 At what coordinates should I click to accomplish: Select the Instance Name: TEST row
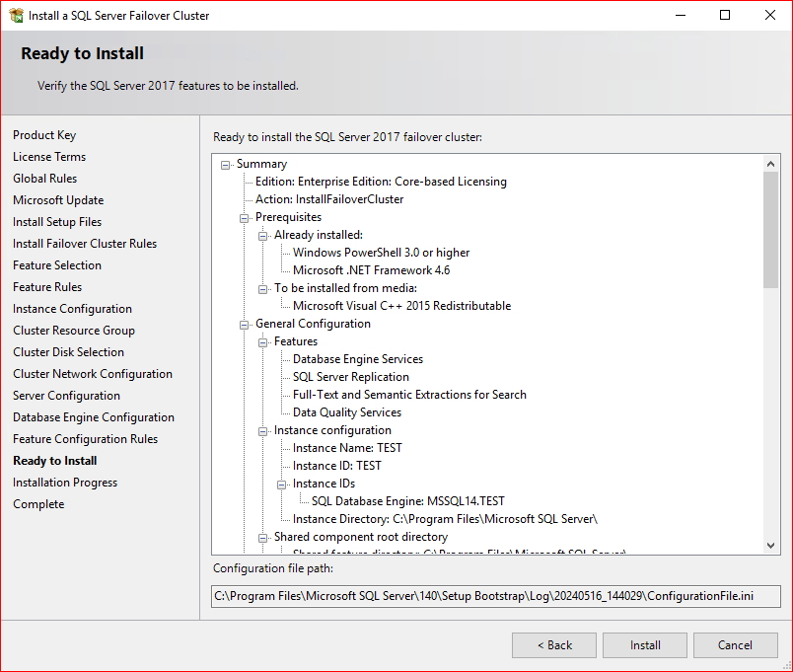[x=347, y=448]
